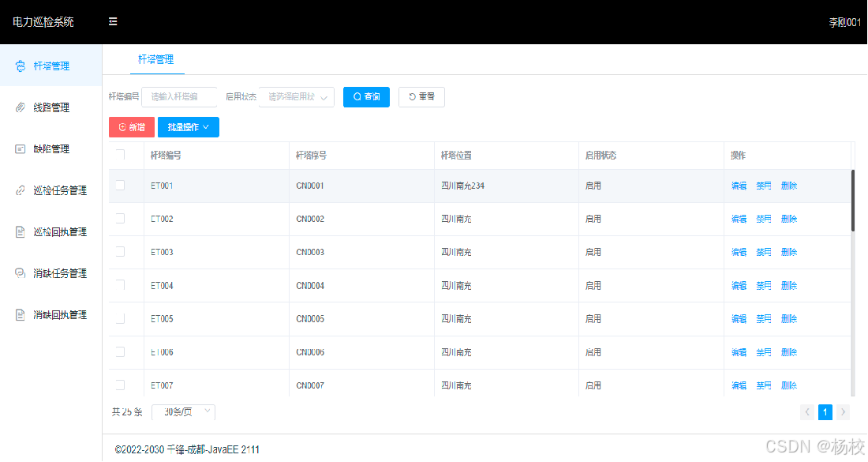Screen dimensions: 868x462
Task: Open the 30条/页 page size dropdown
Action: (x=183, y=411)
